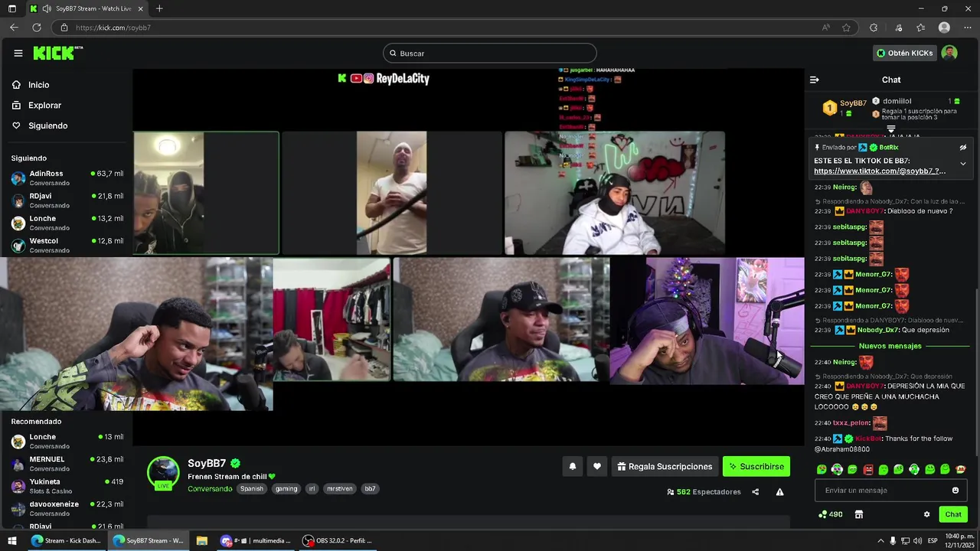Report the stream with the warning icon
Image resolution: width=980 pixels, height=551 pixels.
[779, 492]
